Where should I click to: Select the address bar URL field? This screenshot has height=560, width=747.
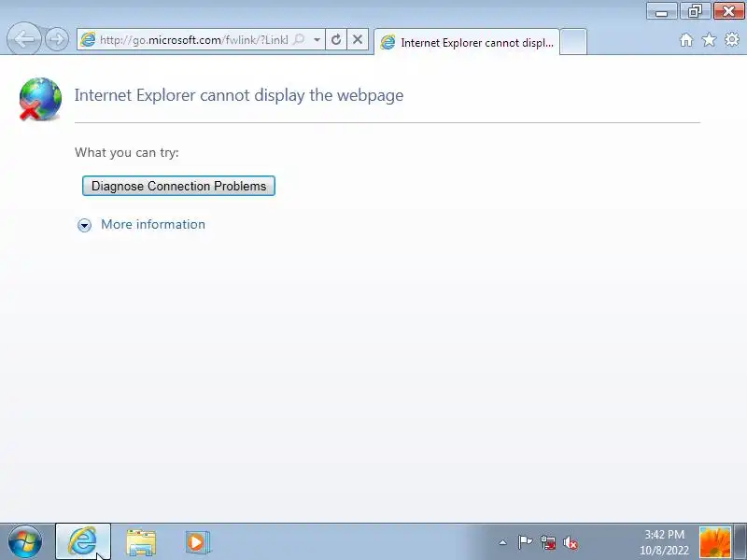(x=193, y=39)
